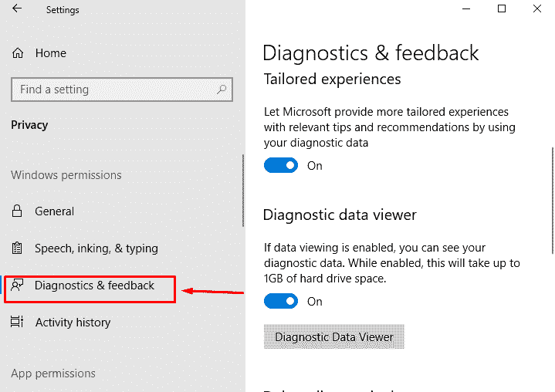The image size is (555, 392).
Task: Click the back arrow icon in Settings
Action: click(x=17, y=9)
